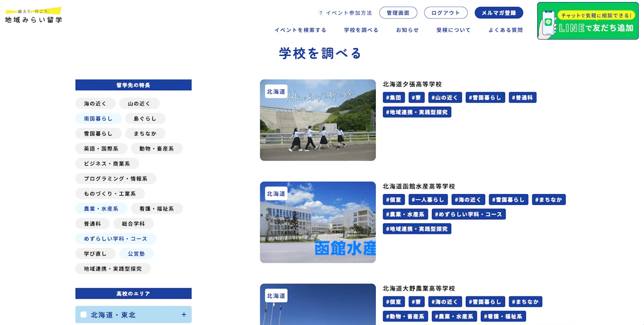
Task: Click #まちなか tag on 函館水産高等学校
Action: [549, 200]
